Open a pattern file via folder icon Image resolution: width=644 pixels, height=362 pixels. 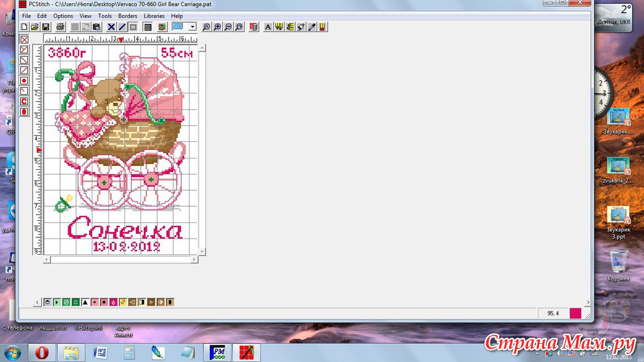(x=34, y=27)
